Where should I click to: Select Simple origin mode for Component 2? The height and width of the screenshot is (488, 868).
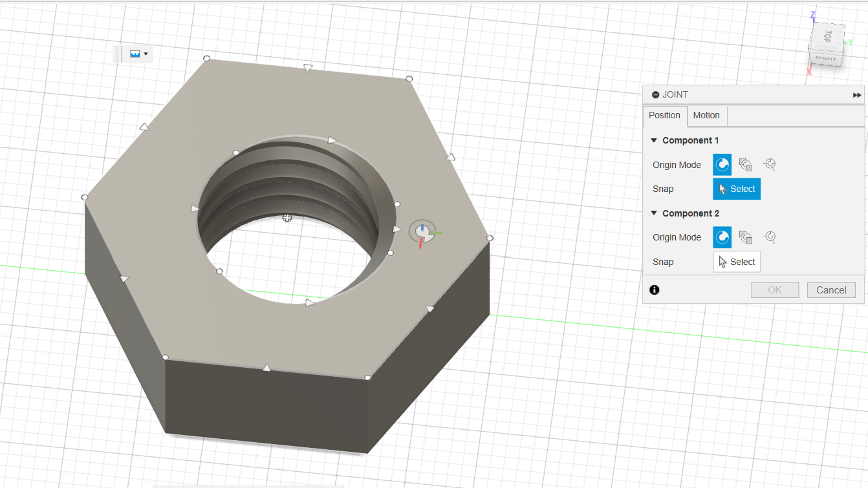pos(722,237)
